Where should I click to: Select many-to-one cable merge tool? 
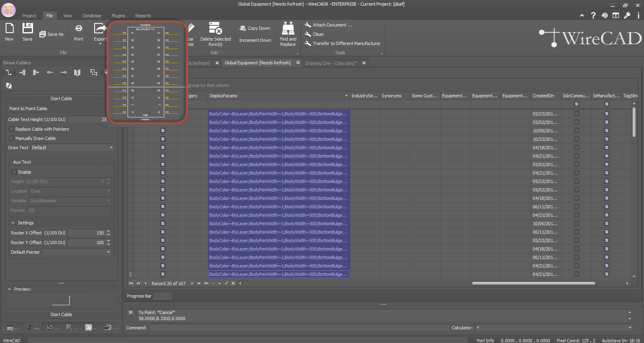[36, 72]
